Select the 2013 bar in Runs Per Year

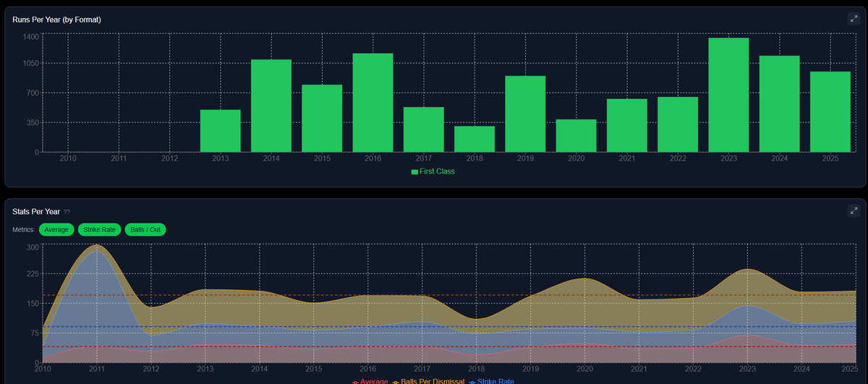click(x=221, y=131)
